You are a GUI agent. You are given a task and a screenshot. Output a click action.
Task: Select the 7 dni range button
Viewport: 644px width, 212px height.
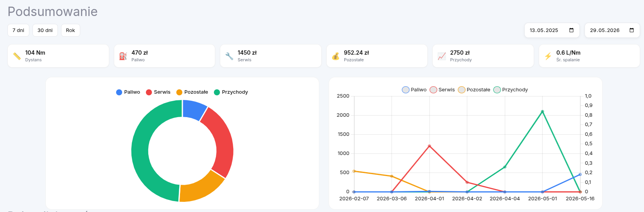(18, 30)
